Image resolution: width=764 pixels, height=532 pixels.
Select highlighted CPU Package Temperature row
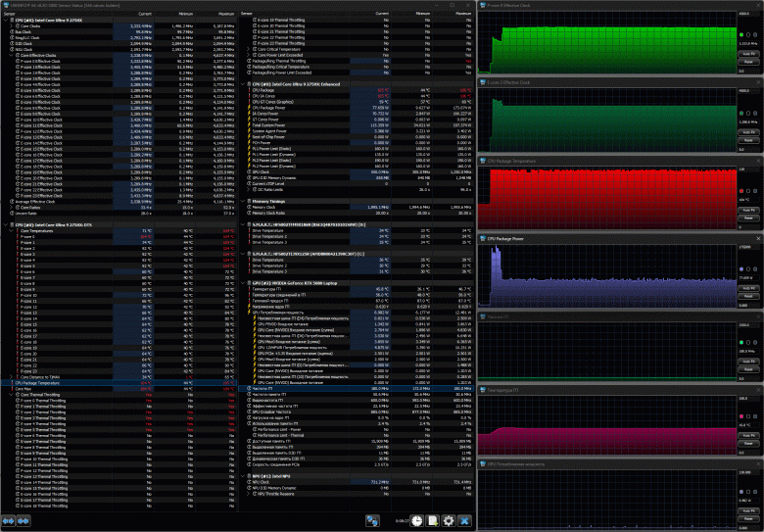coord(119,383)
